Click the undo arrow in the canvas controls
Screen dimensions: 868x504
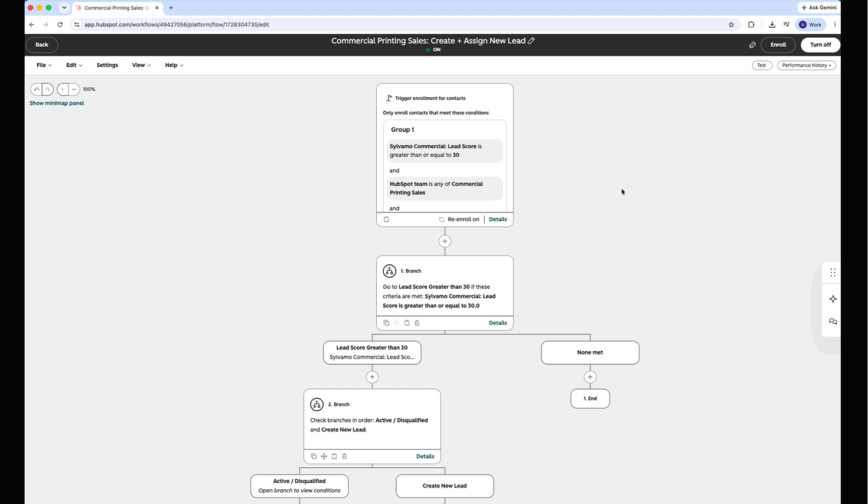37,89
